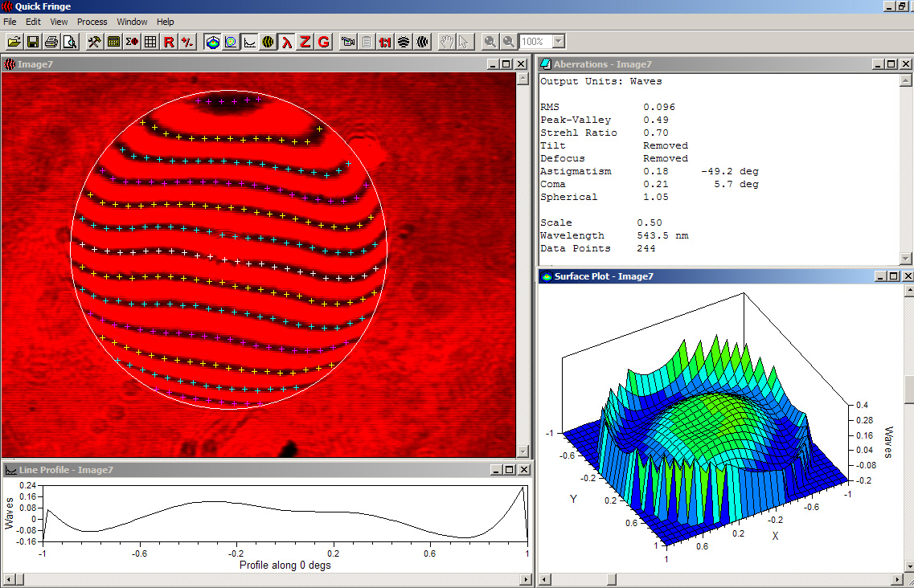Save using the floppy disk icon
Image resolution: width=914 pixels, height=588 pixels.
pos(33,42)
